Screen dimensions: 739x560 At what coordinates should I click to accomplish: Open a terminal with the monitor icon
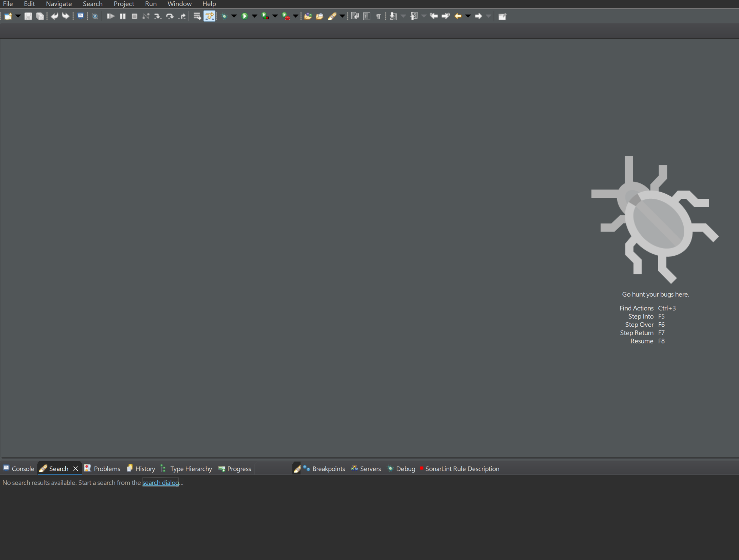[x=81, y=16]
